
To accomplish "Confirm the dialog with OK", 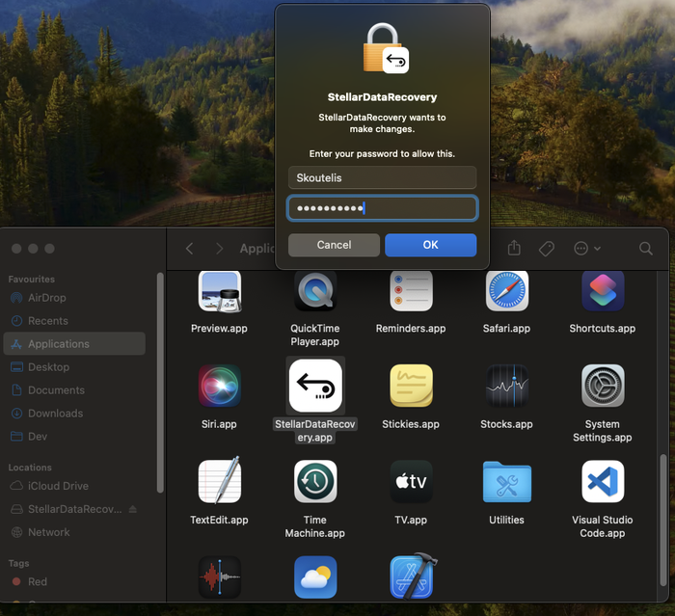I will 430,245.
